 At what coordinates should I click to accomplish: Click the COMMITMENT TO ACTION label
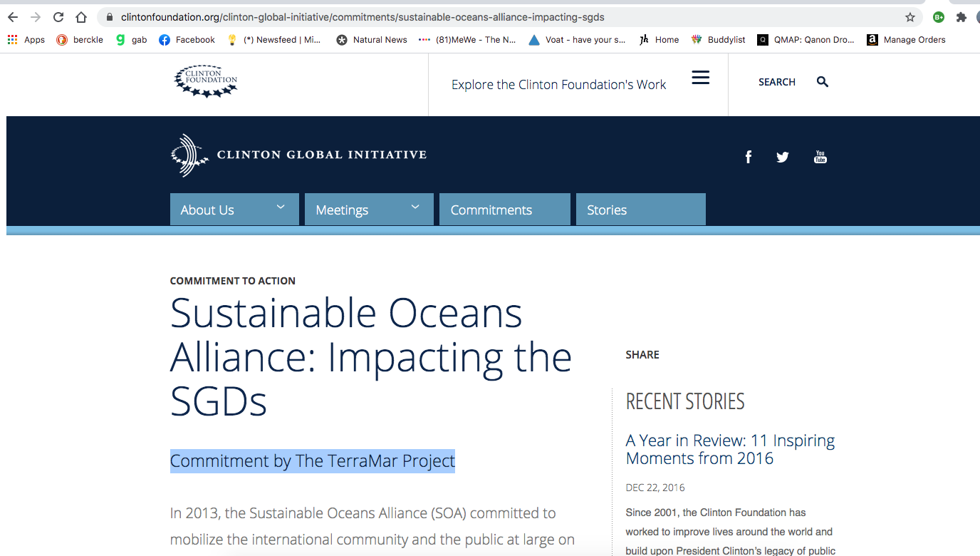(x=233, y=281)
